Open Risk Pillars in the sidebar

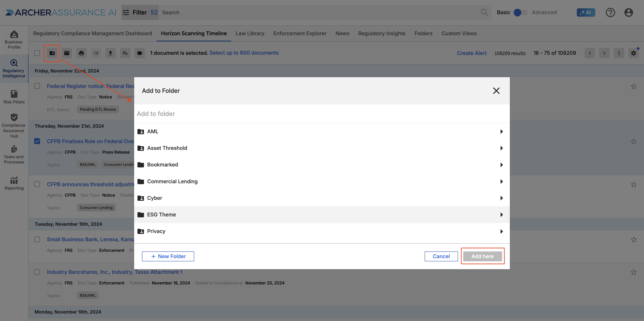pos(14,97)
